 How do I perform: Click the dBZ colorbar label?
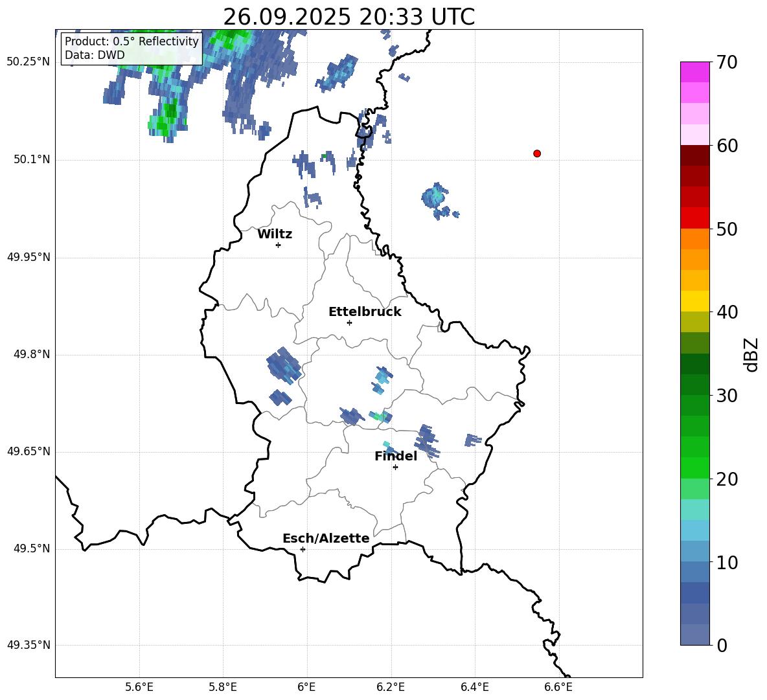751,354
